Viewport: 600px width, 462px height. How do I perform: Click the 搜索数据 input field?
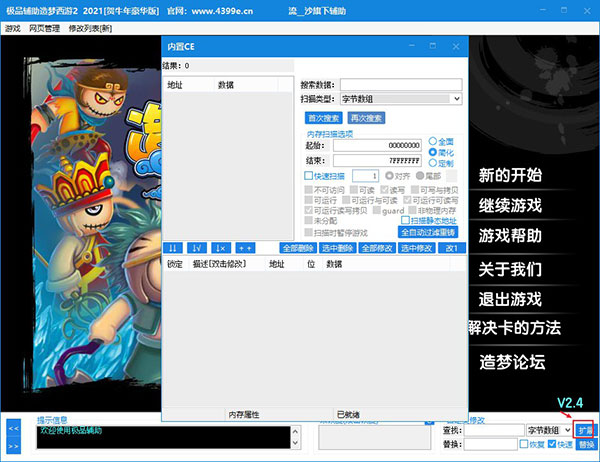tap(400, 84)
